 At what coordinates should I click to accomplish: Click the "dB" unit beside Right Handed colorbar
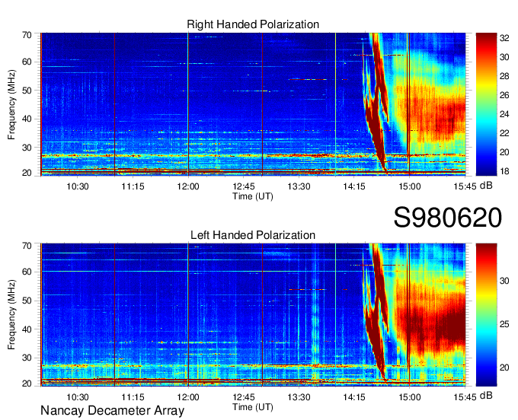point(486,186)
